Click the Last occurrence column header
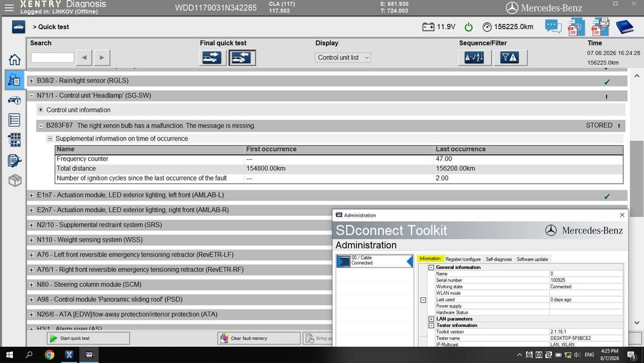 click(528, 149)
